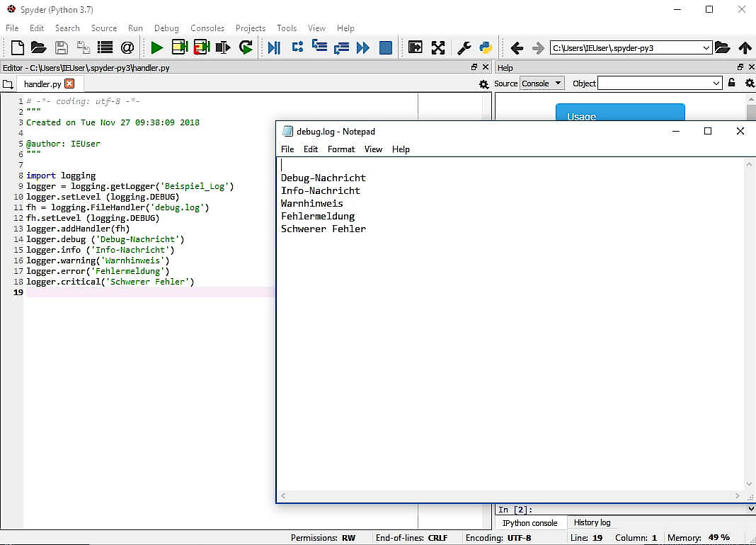Stop debugging with blue square icon
The height and width of the screenshot is (545, 756).
(386, 47)
